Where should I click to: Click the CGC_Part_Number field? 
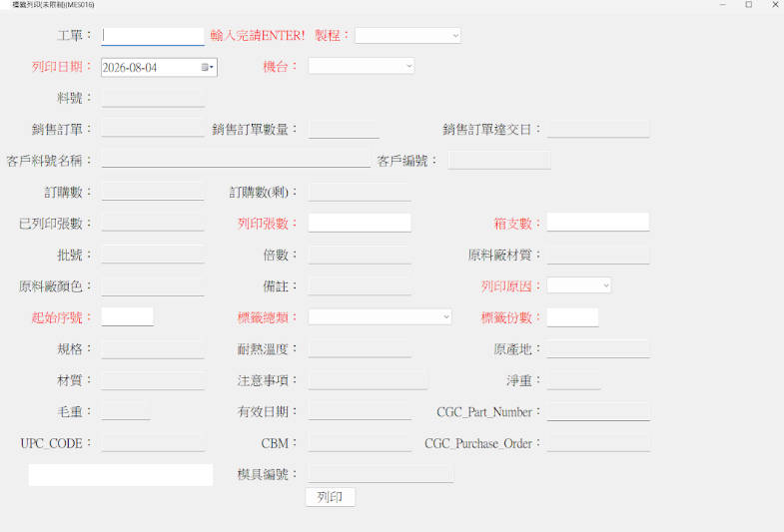tap(598, 411)
